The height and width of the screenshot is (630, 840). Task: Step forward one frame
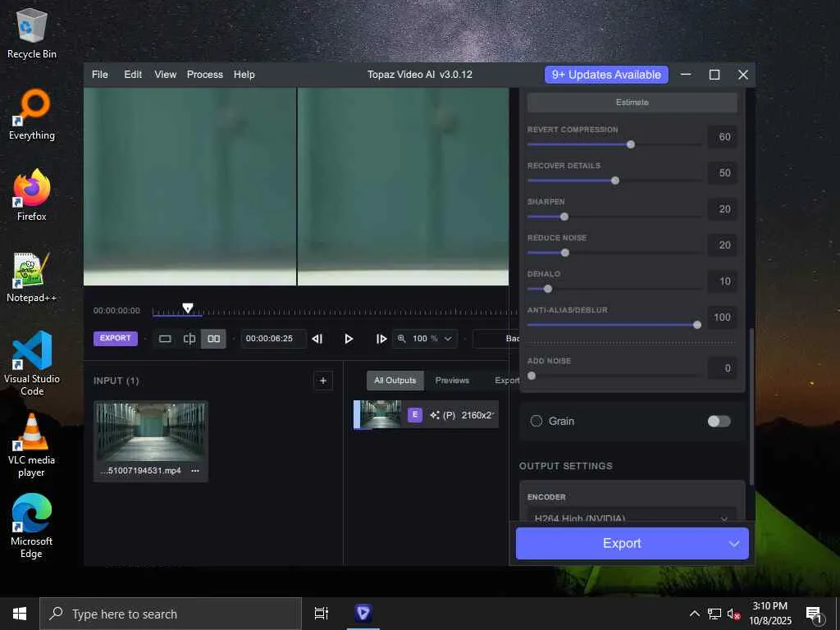[x=381, y=339]
